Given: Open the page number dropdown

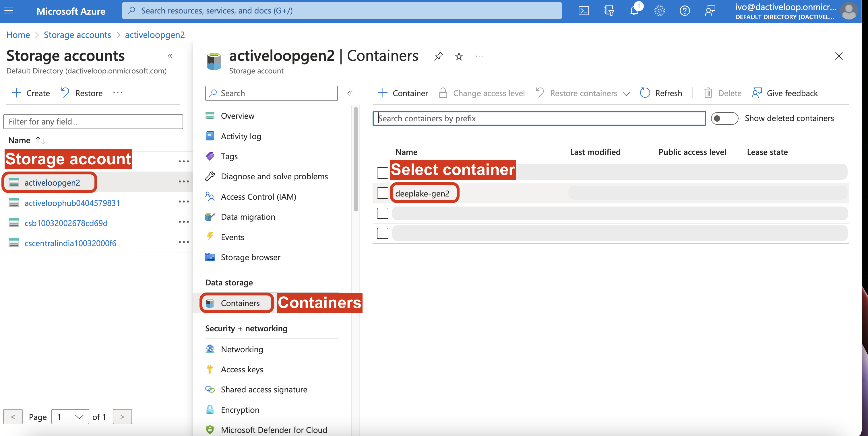Looking at the screenshot, I should 70,417.
